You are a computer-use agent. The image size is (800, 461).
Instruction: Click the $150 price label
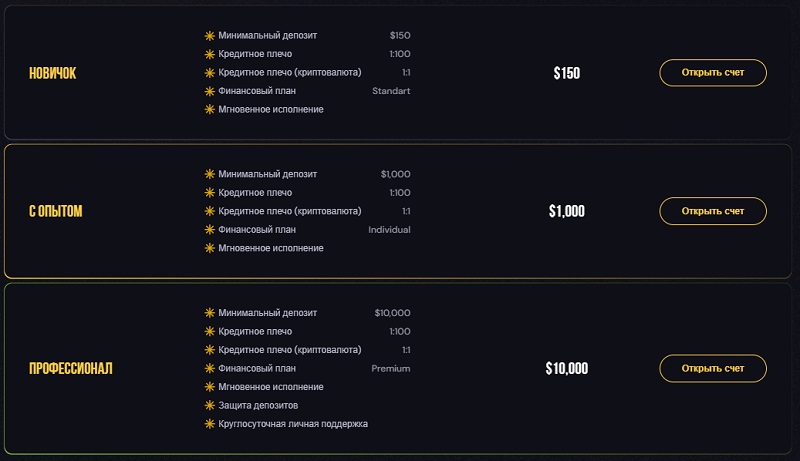tap(567, 73)
